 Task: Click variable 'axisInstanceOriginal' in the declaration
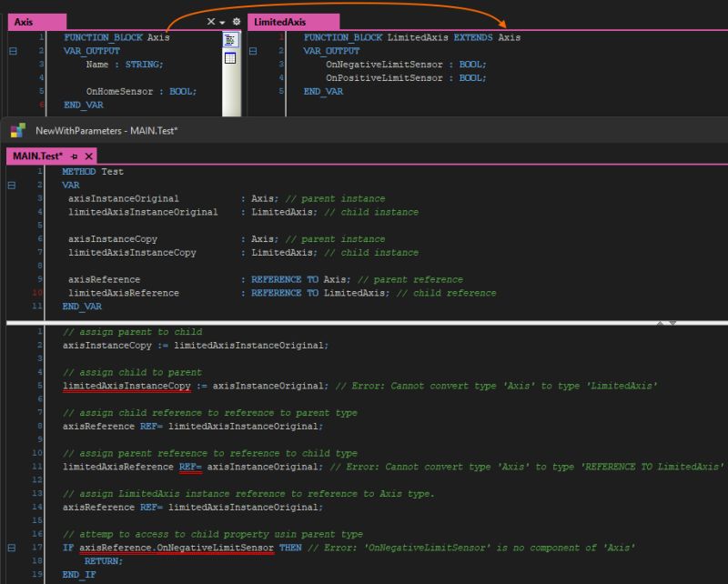[124, 198]
